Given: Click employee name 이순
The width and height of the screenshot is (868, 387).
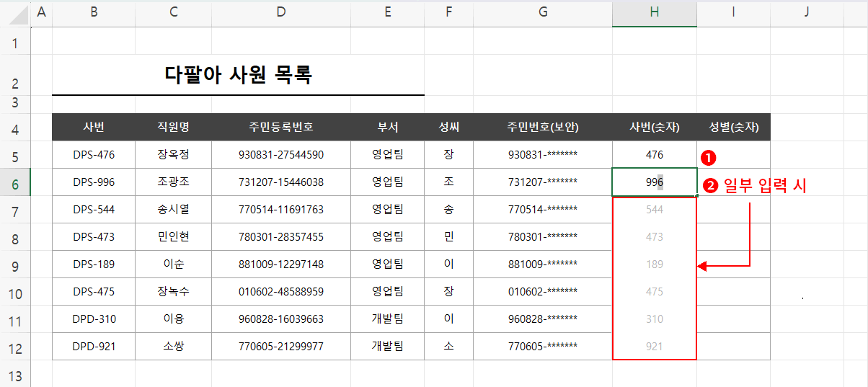Looking at the screenshot, I should click(x=174, y=264).
